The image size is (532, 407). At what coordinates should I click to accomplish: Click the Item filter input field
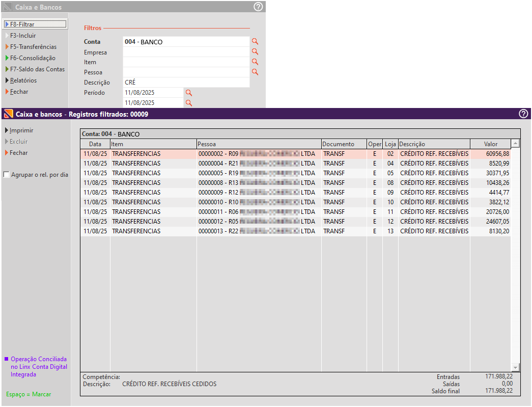click(x=186, y=62)
